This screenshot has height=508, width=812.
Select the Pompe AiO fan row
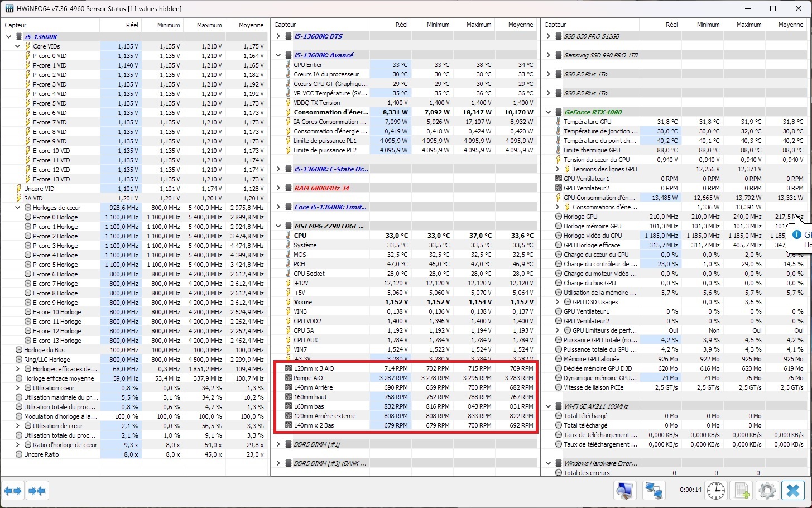click(308, 378)
